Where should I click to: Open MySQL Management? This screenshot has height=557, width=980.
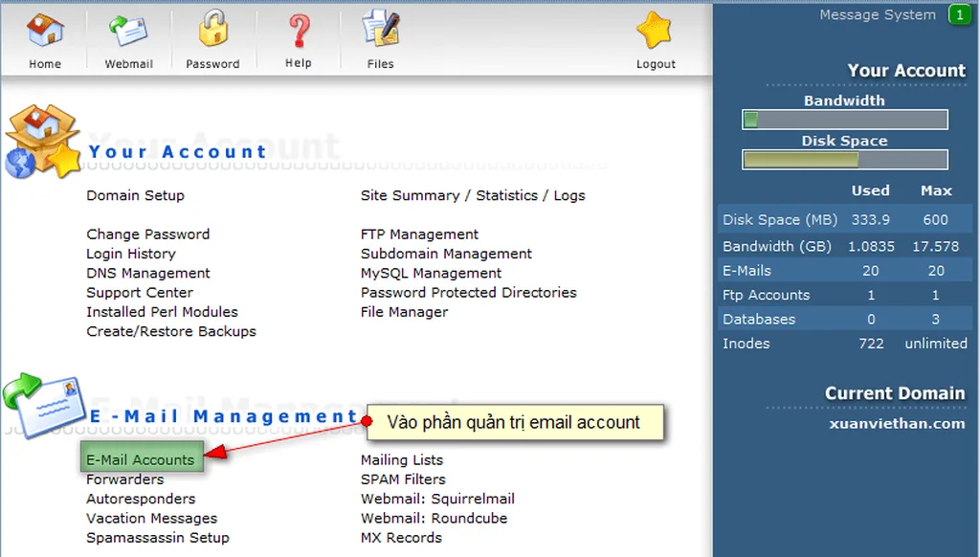click(431, 273)
